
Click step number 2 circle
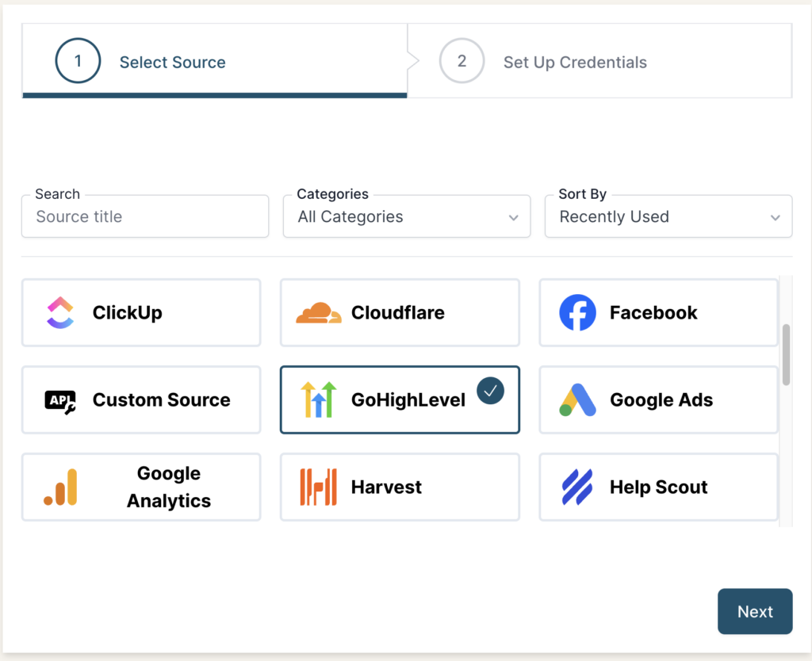coord(462,61)
